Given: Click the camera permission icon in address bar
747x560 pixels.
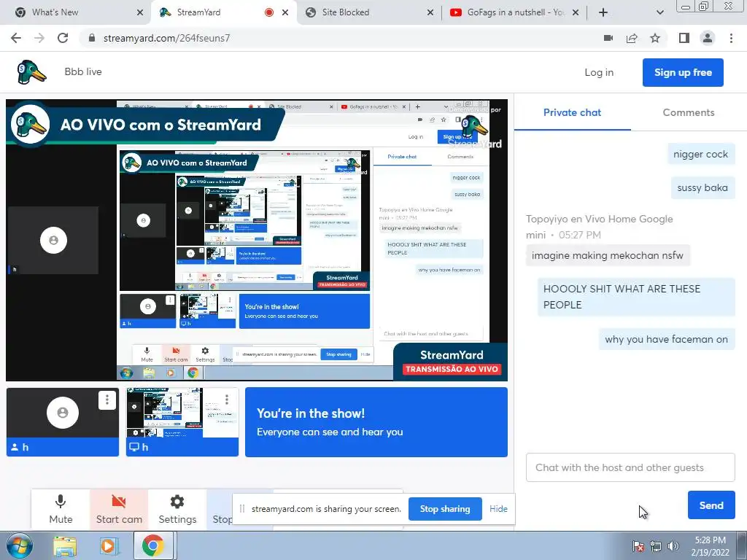Looking at the screenshot, I should pos(608,38).
